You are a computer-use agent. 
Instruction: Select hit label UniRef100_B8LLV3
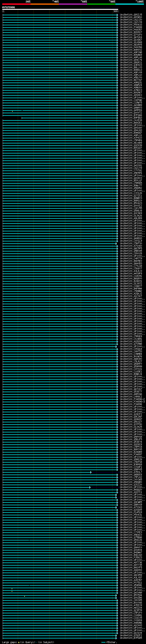(131, 67)
